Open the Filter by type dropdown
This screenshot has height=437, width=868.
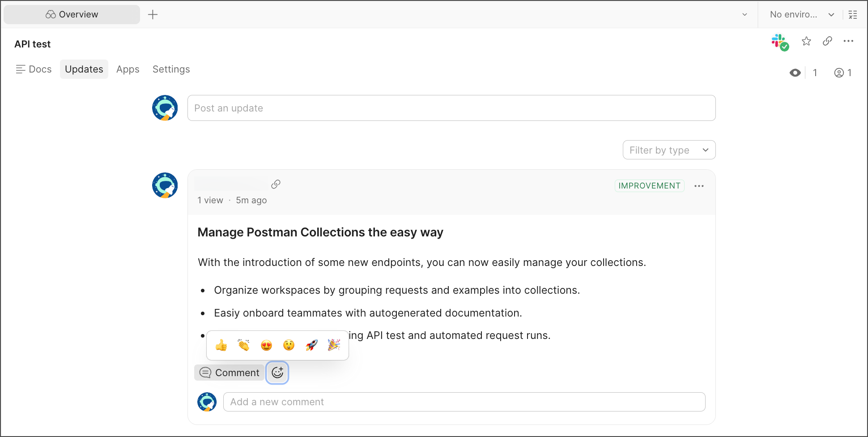(x=669, y=150)
